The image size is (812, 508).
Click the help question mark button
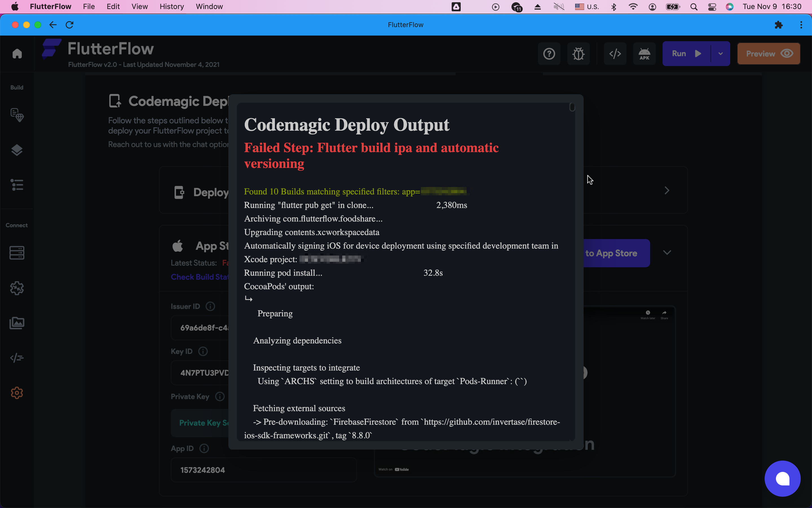[549, 54]
